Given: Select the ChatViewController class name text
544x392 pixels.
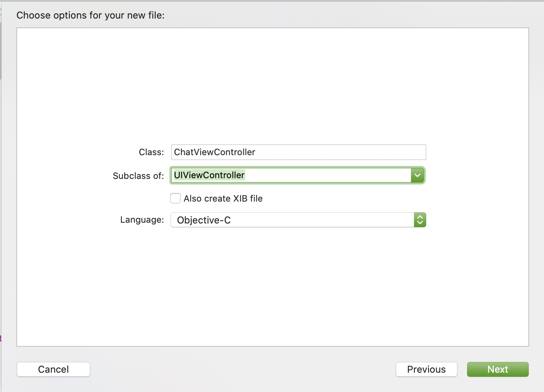Looking at the screenshot, I should (214, 152).
